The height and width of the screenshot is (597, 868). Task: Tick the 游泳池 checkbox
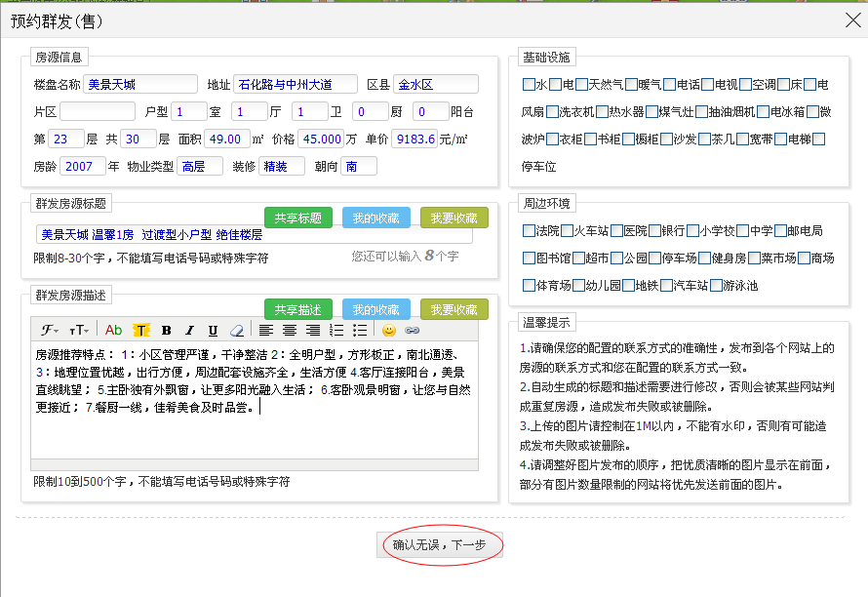(716, 285)
